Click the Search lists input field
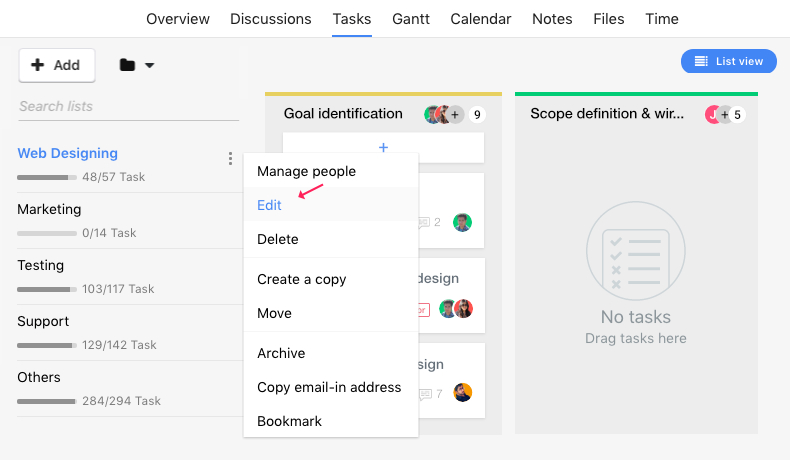Viewport: 790px width, 460px height. tap(128, 106)
